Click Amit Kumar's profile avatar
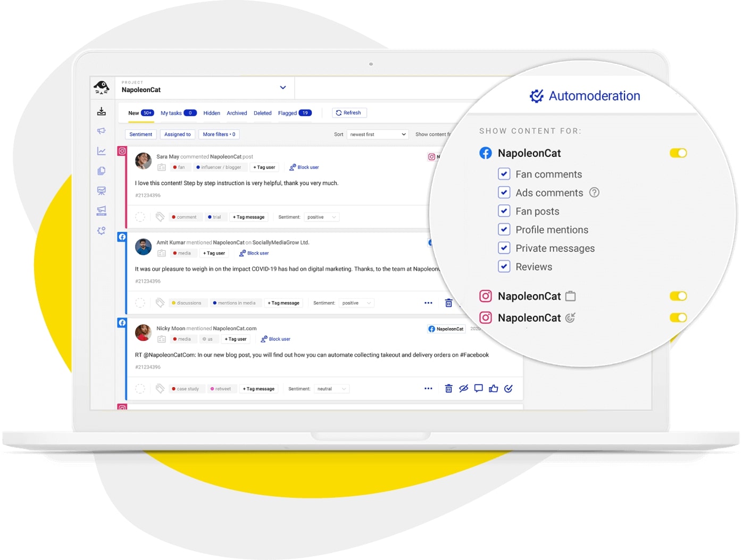 coord(143,247)
